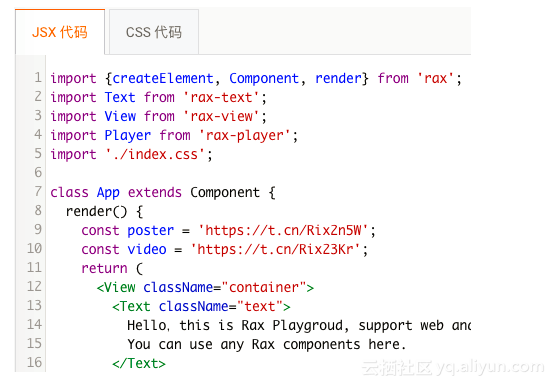This screenshot has height=387, width=555.
Task: Switch to the JSX 代码 tab
Action: pyautogui.click(x=60, y=32)
